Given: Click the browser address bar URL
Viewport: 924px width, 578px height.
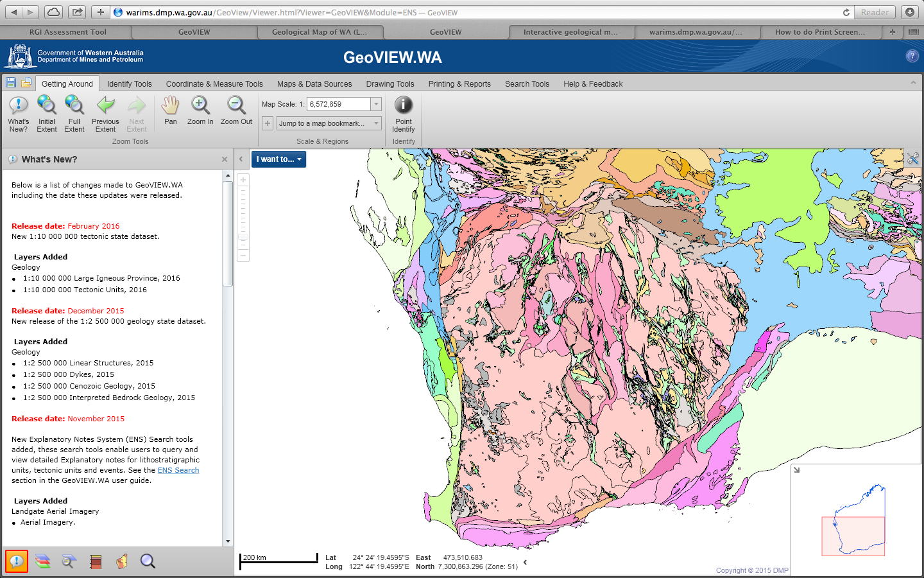Looking at the screenshot, I should (x=292, y=12).
